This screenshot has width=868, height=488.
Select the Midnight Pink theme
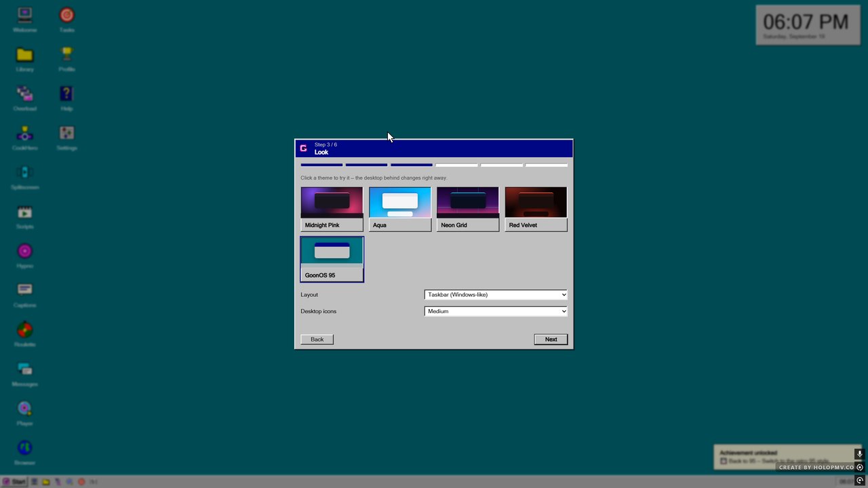pos(332,209)
